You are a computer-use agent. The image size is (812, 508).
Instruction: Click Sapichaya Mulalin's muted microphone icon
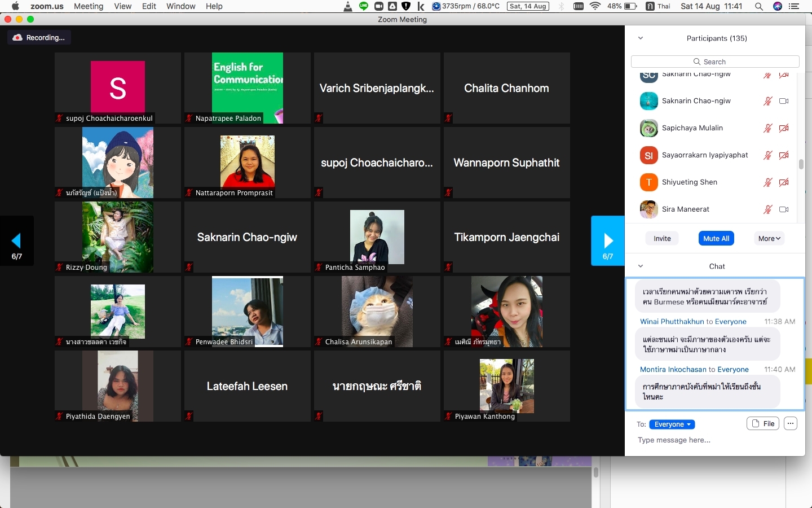point(767,128)
